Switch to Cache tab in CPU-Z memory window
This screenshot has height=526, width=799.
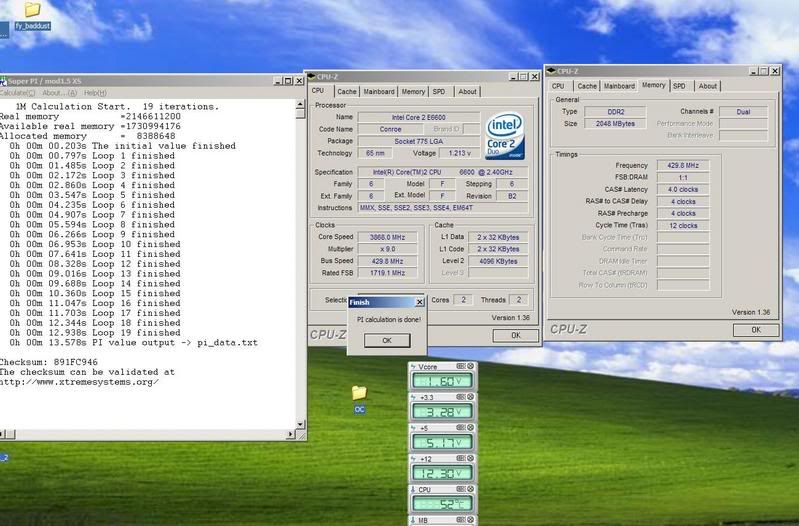[x=587, y=86]
